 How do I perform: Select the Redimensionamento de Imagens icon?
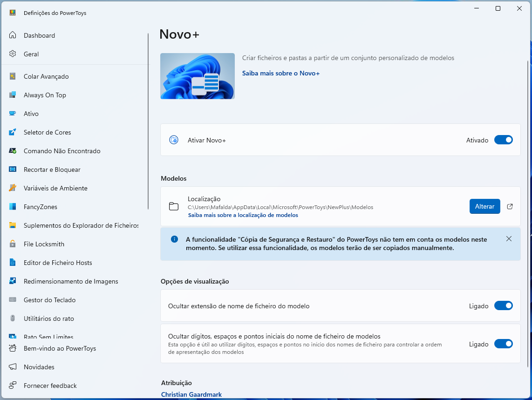pos(13,281)
